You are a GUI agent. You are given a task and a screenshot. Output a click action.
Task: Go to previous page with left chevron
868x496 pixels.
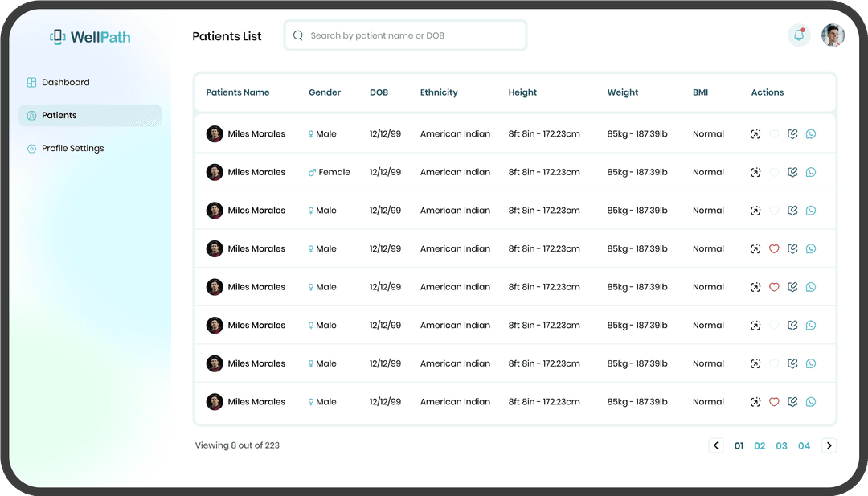pyautogui.click(x=716, y=445)
